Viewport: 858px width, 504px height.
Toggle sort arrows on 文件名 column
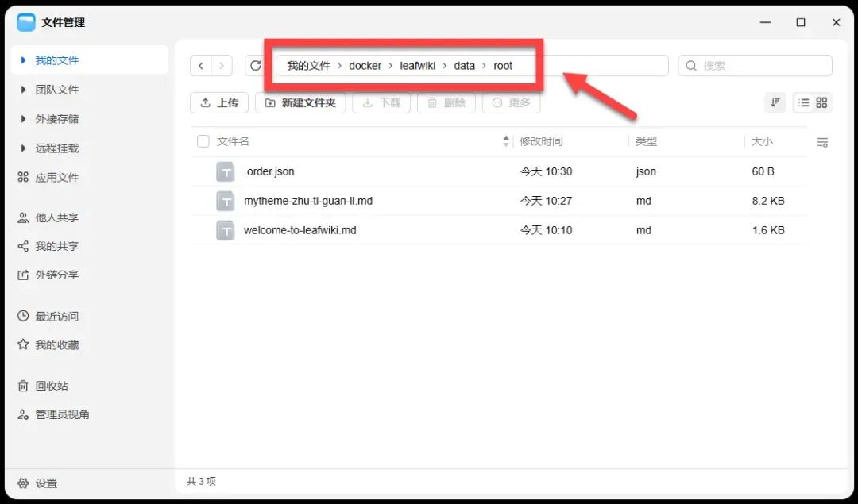[506, 141]
